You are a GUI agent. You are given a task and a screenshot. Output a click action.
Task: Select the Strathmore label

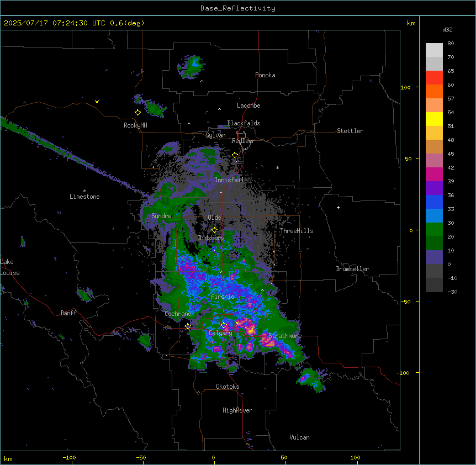(285, 336)
